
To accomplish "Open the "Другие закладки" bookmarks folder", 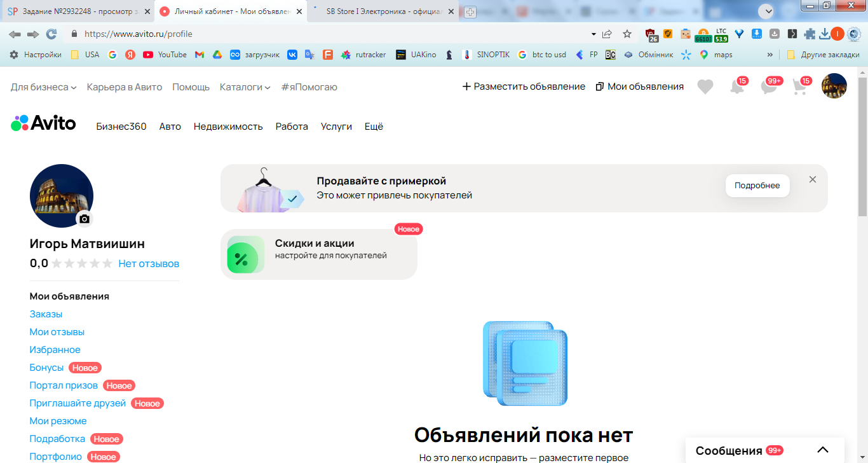I will point(823,55).
